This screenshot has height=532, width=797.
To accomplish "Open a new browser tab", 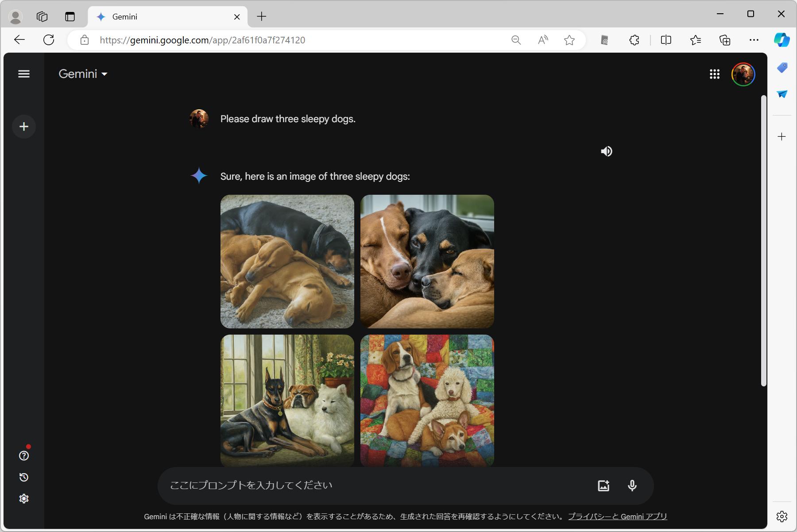I will (x=262, y=17).
